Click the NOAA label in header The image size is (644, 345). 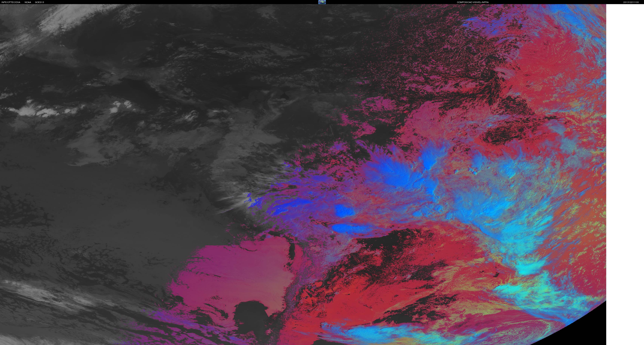pos(28,2)
